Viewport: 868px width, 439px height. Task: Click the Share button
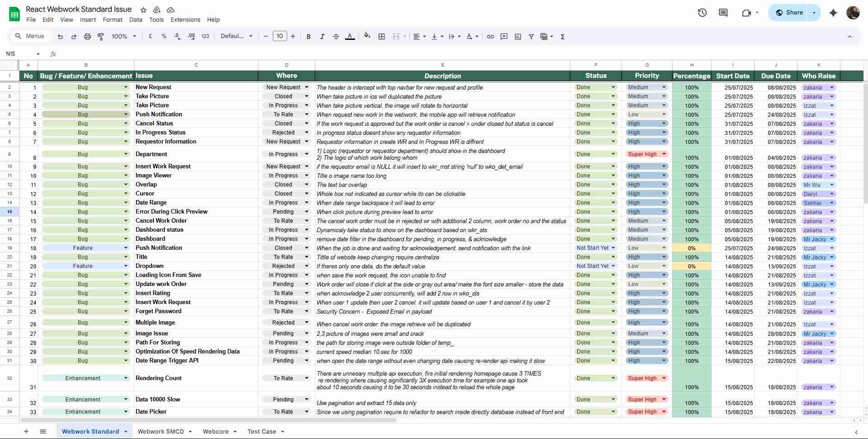pyautogui.click(x=789, y=13)
